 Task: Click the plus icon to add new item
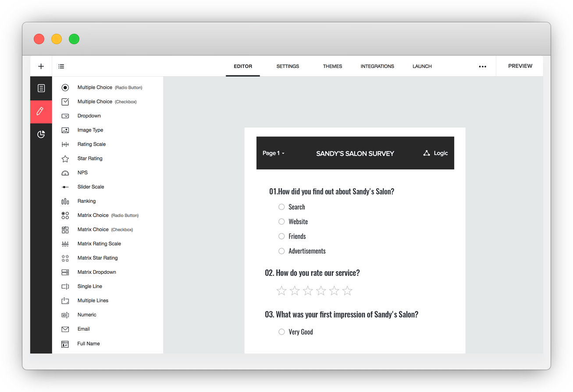tap(41, 66)
